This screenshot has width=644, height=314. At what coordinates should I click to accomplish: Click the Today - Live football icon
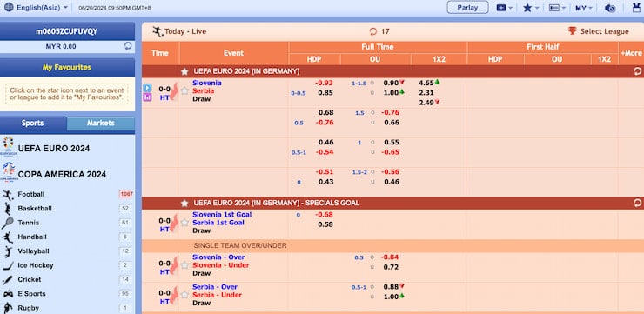pyautogui.click(x=158, y=31)
